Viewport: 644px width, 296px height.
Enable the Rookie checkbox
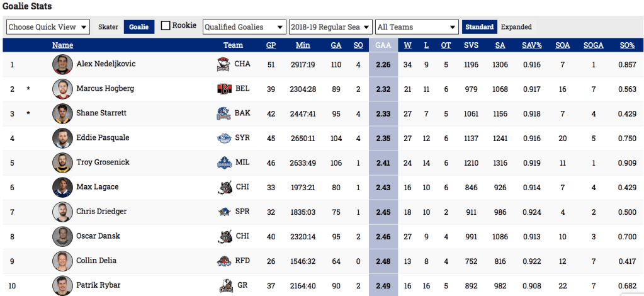(x=166, y=26)
